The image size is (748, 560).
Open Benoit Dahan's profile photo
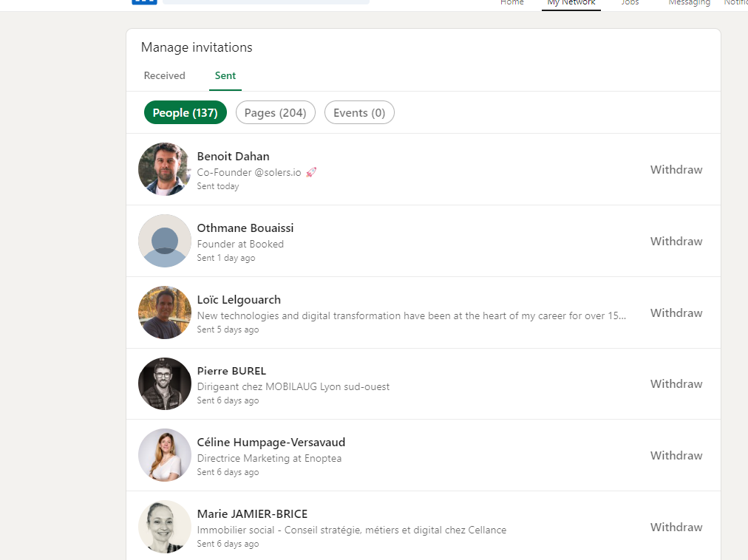[x=165, y=169]
